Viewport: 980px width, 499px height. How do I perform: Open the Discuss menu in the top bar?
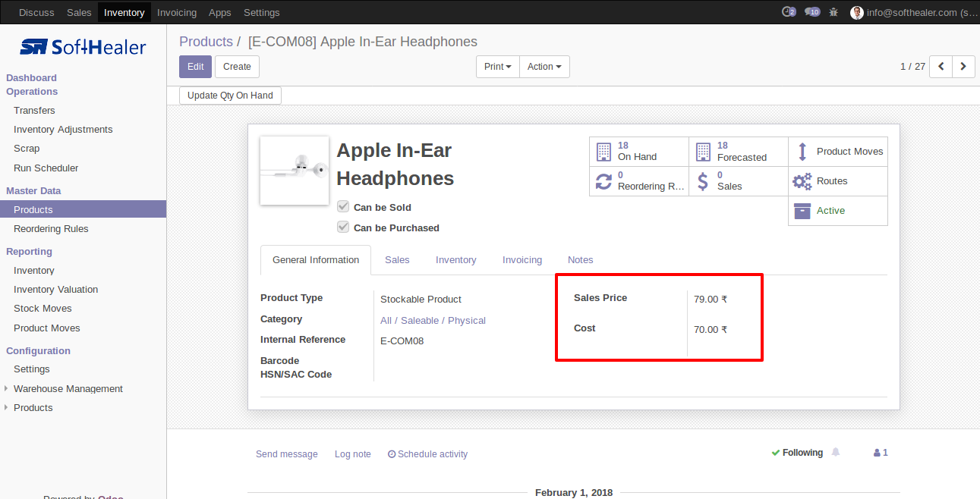[36, 12]
